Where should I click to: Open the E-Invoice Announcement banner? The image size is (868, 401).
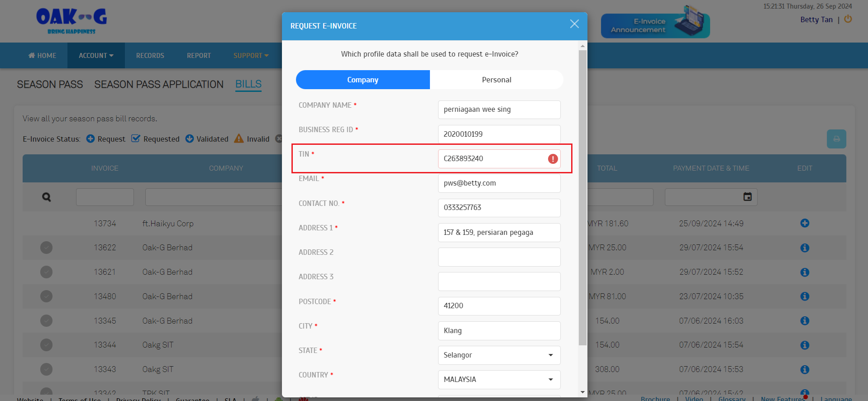pos(655,25)
